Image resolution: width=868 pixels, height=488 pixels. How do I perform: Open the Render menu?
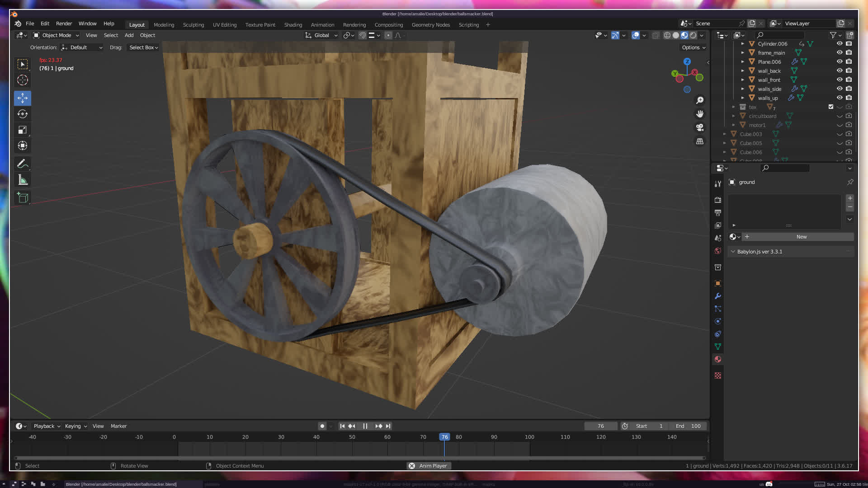coord(64,23)
